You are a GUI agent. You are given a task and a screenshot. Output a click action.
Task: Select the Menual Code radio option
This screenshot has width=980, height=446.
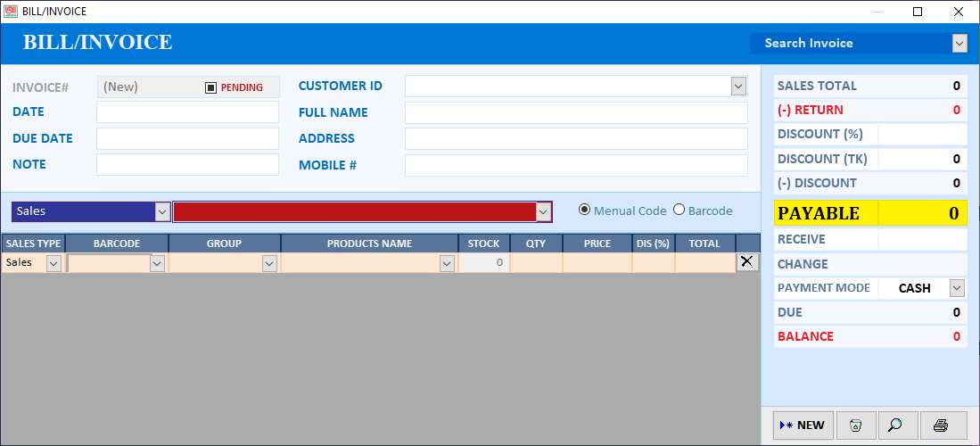coord(584,211)
